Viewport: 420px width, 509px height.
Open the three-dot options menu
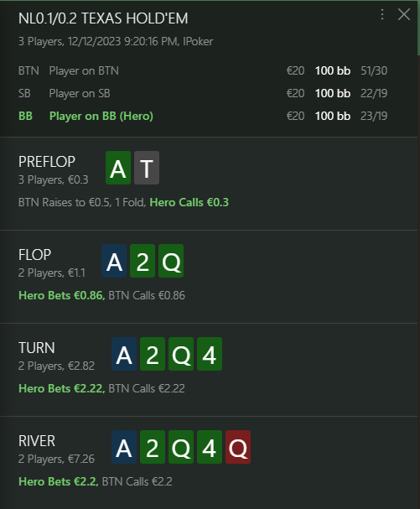[x=382, y=14]
